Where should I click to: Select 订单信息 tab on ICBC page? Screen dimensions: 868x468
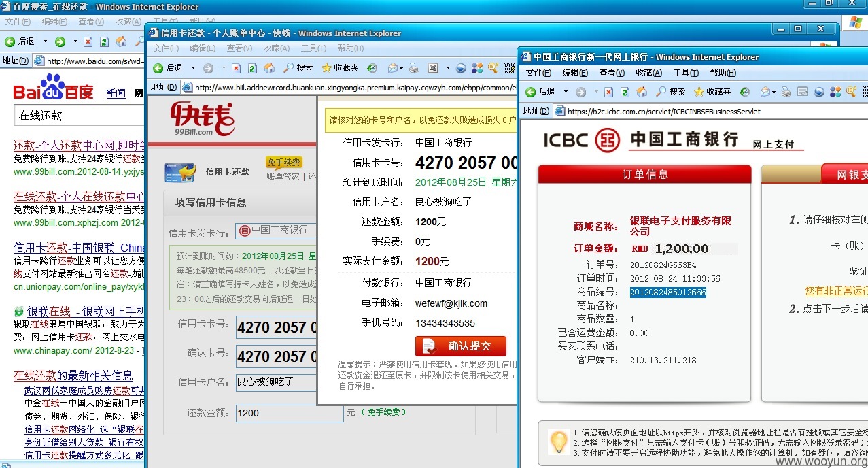[645, 174]
